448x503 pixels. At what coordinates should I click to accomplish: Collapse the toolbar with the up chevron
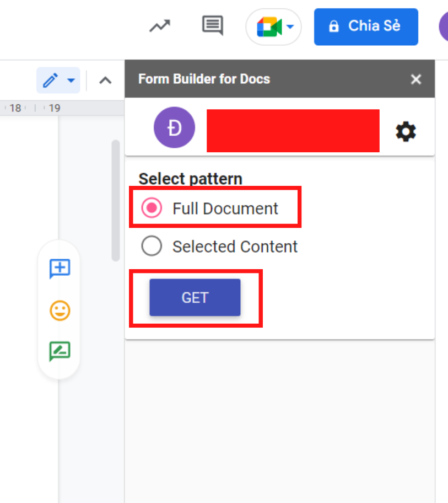[105, 81]
